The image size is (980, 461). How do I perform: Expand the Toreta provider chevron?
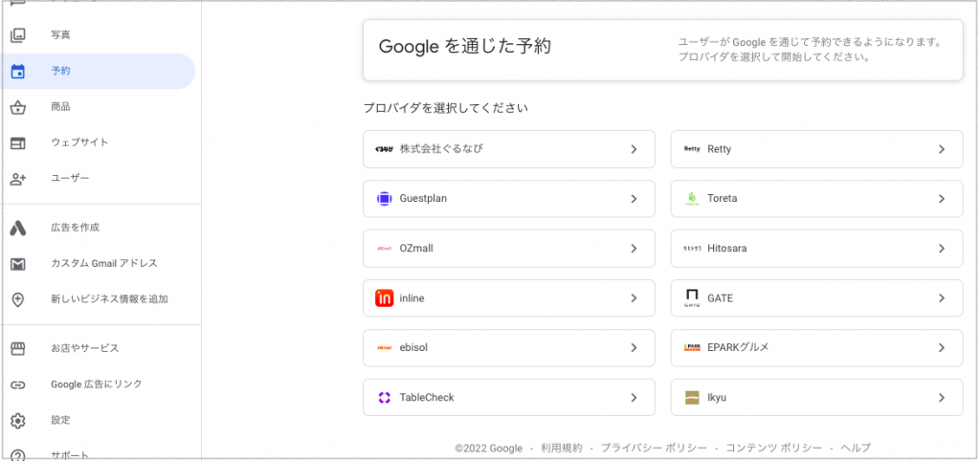(942, 199)
